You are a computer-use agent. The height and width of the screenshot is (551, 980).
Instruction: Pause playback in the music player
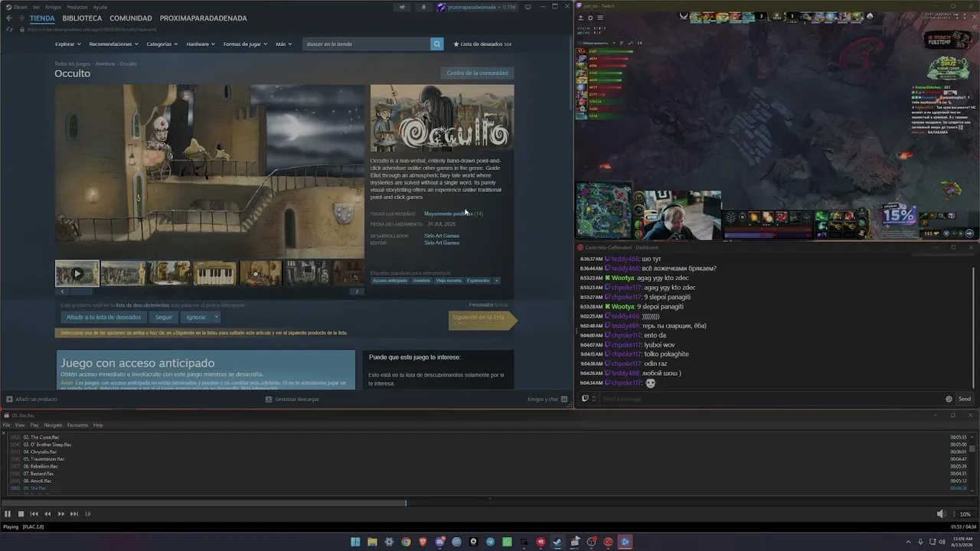(x=8, y=514)
